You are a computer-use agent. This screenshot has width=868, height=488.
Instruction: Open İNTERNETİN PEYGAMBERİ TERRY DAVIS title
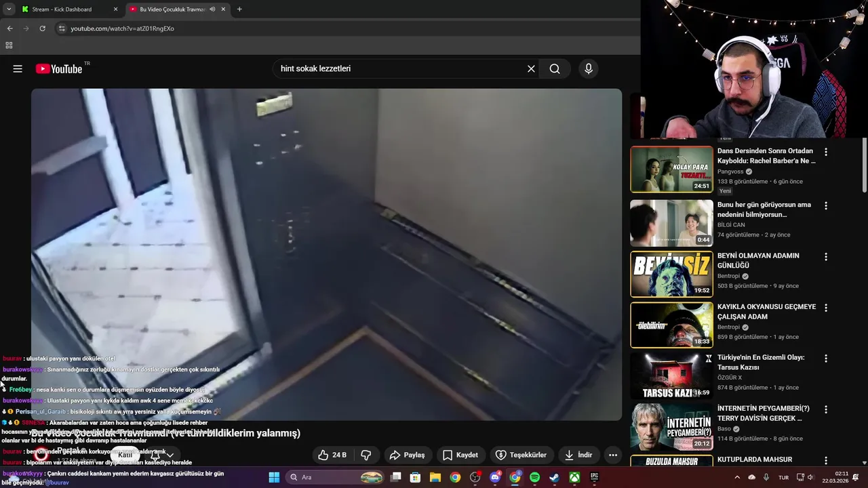[x=764, y=413]
